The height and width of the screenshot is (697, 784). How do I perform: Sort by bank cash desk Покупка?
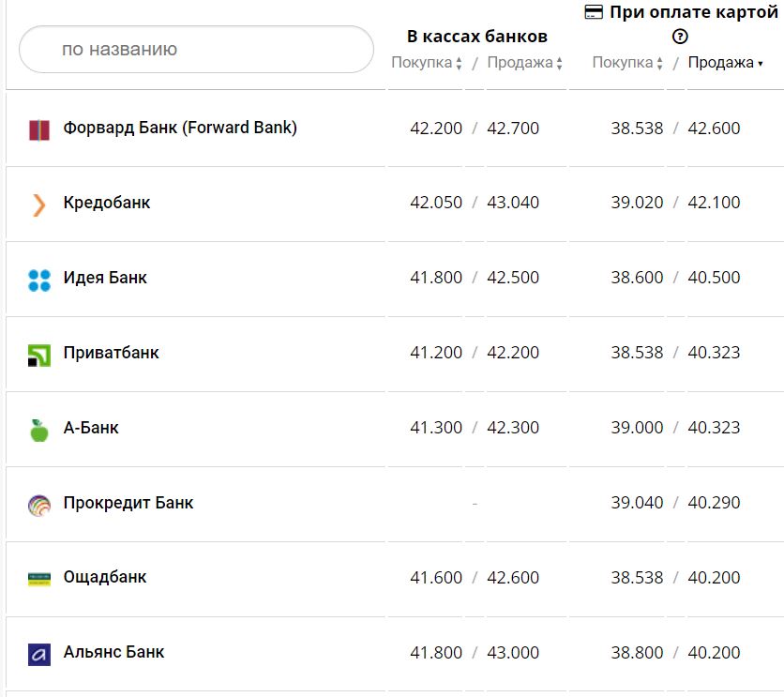[x=427, y=63]
